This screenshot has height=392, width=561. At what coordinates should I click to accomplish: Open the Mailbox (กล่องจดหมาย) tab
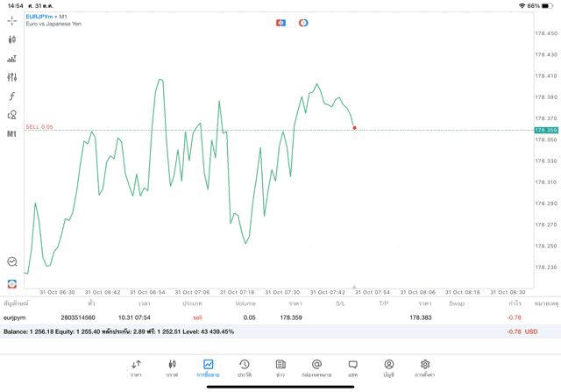(x=316, y=368)
